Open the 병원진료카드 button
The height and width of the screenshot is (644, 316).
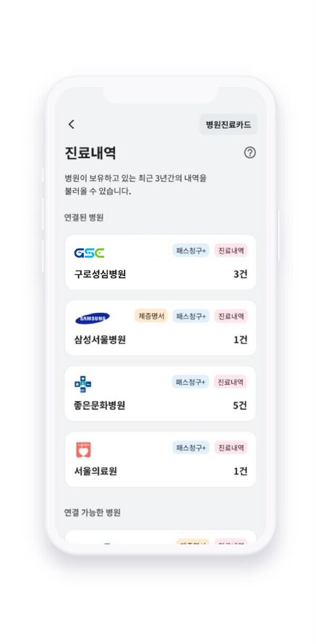coord(228,125)
